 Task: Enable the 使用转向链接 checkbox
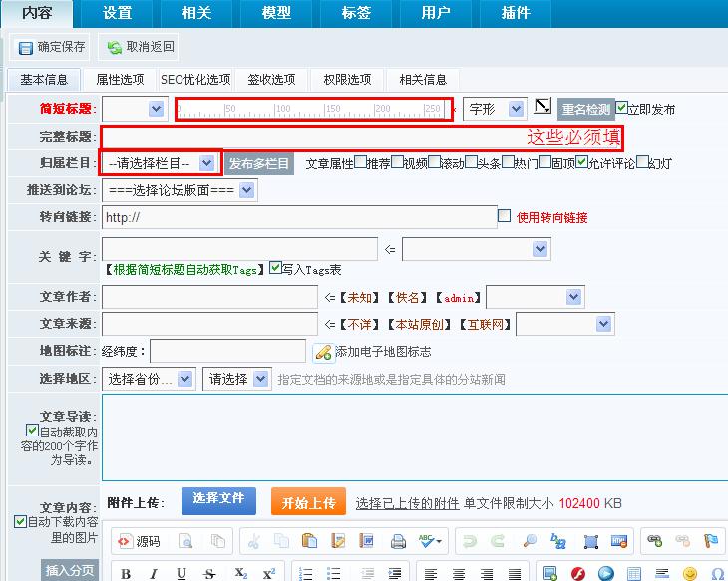[505, 216]
